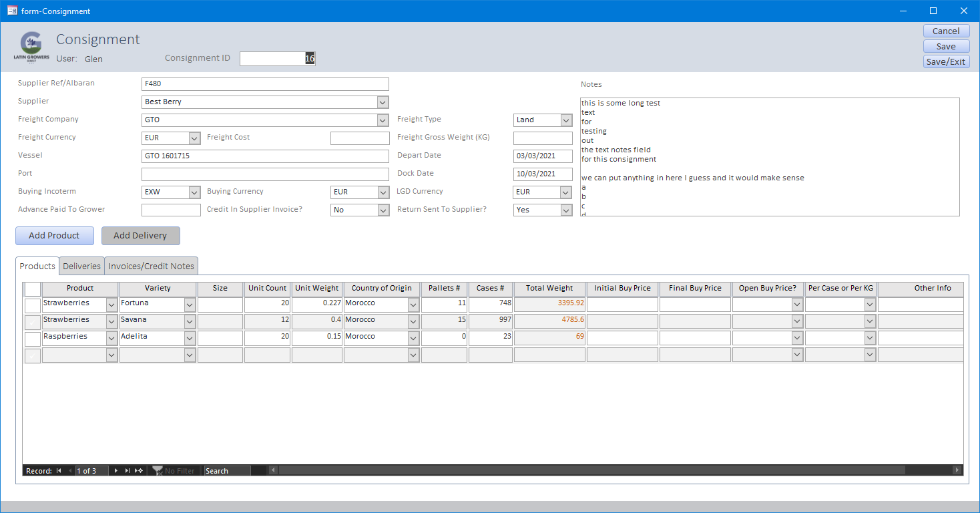Open Country of Origin dropdown in Savana row
Image resolution: width=980 pixels, height=513 pixels.
coord(413,322)
